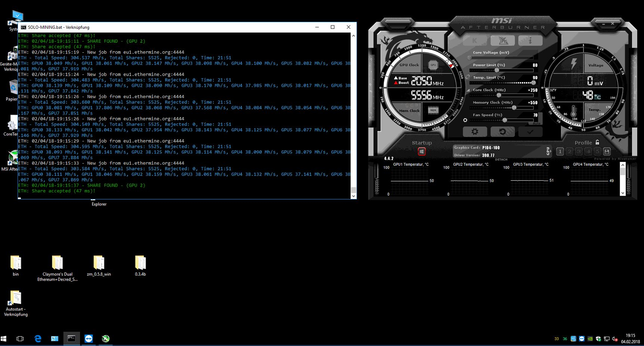Viewport: 644px width, 346px height.
Task: Open the fan speed settings gear
Action: pos(465,120)
